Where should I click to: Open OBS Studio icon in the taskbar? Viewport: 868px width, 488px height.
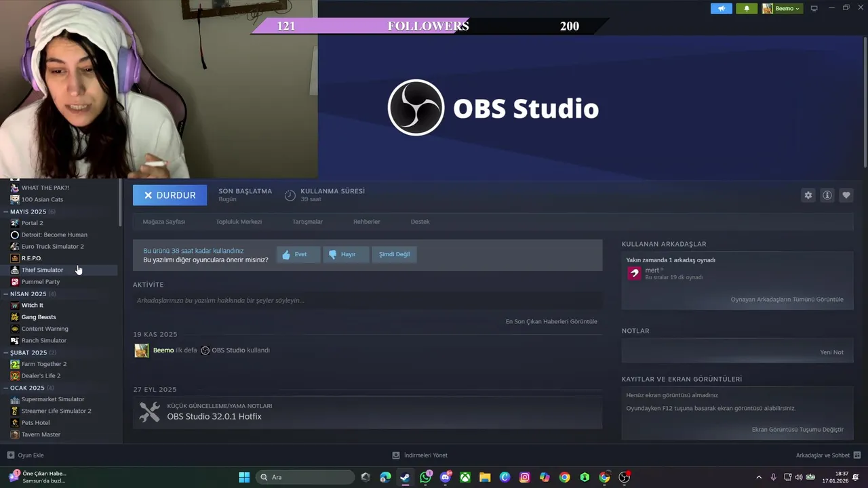pyautogui.click(x=625, y=477)
